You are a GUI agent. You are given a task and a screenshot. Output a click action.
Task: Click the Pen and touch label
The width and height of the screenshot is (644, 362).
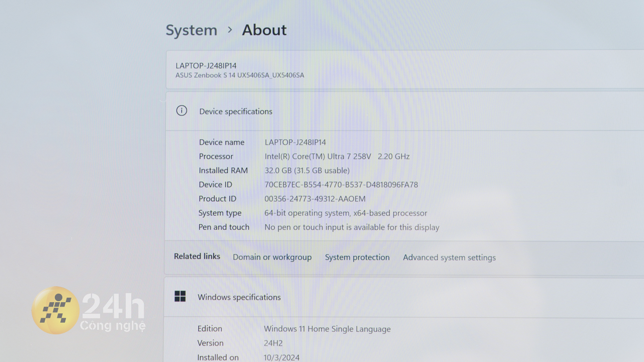click(224, 227)
